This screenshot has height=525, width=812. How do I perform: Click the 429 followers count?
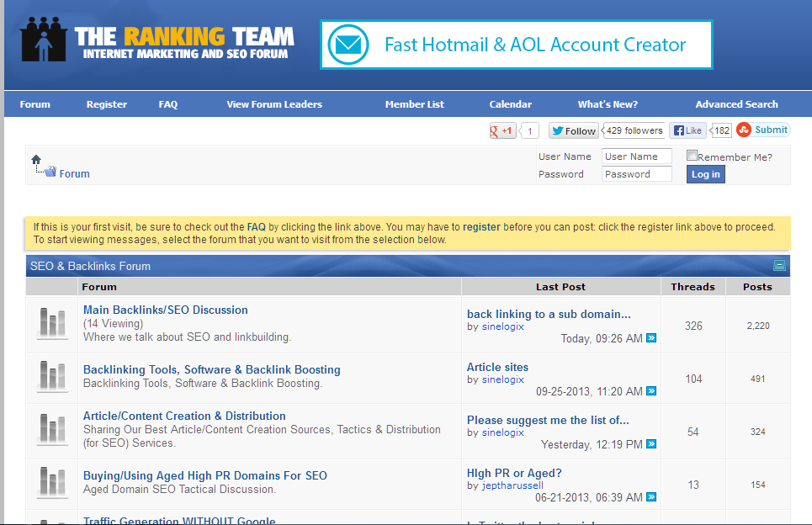(634, 130)
